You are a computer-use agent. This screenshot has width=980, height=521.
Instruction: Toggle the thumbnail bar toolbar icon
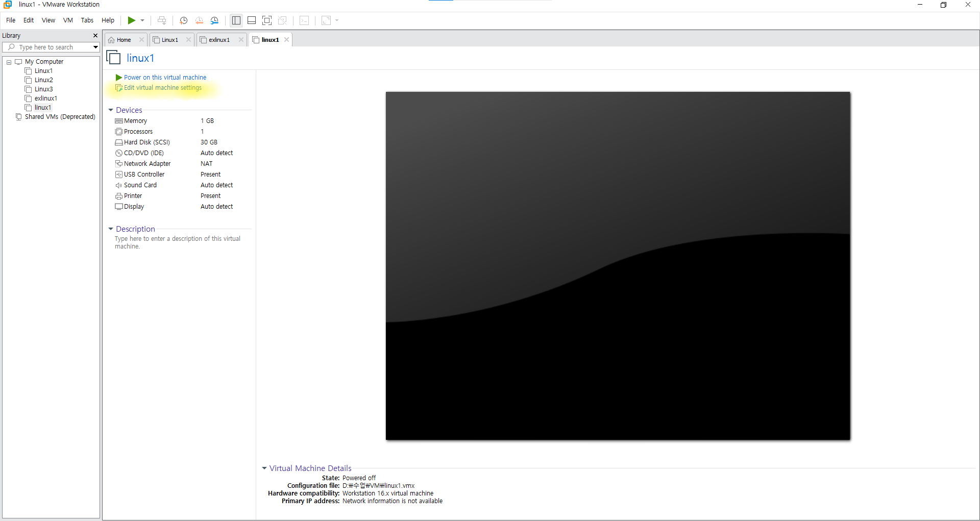point(252,20)
